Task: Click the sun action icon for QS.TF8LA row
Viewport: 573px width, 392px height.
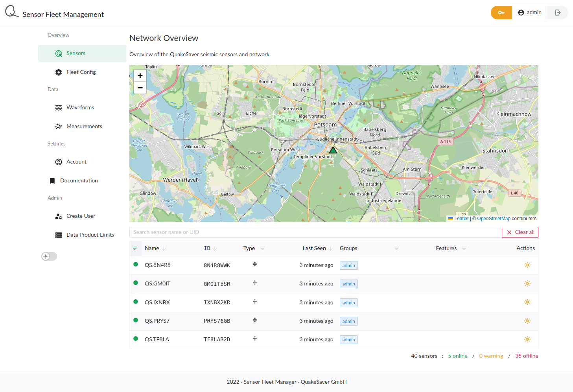Action: pyautogui.click(x=527, y=339)
